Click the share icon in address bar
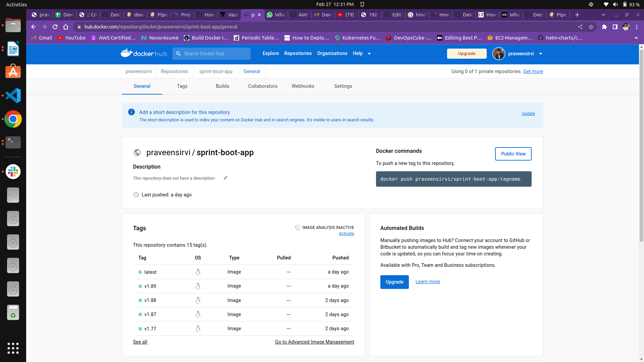This screenshot has height=362, width=644. 580,27
